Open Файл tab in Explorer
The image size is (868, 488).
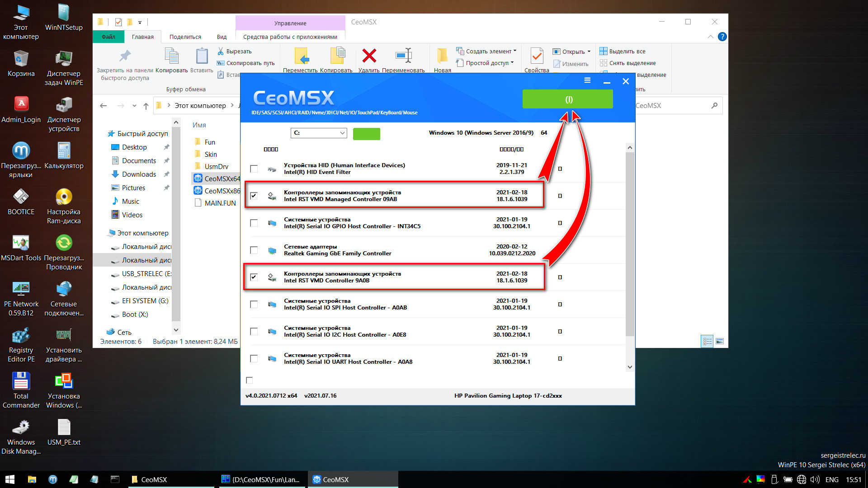tap(108, 37)
